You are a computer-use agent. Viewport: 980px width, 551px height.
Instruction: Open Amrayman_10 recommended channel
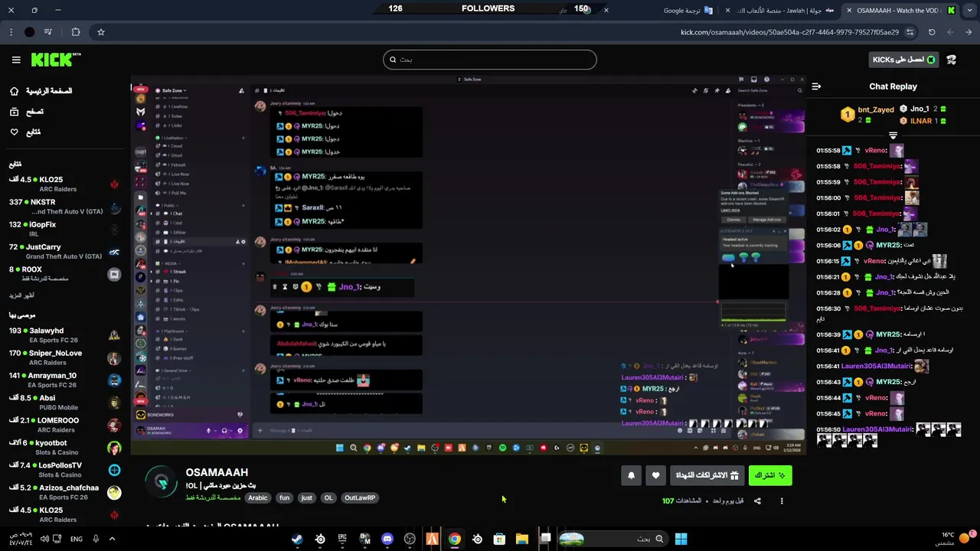(65, 380)
